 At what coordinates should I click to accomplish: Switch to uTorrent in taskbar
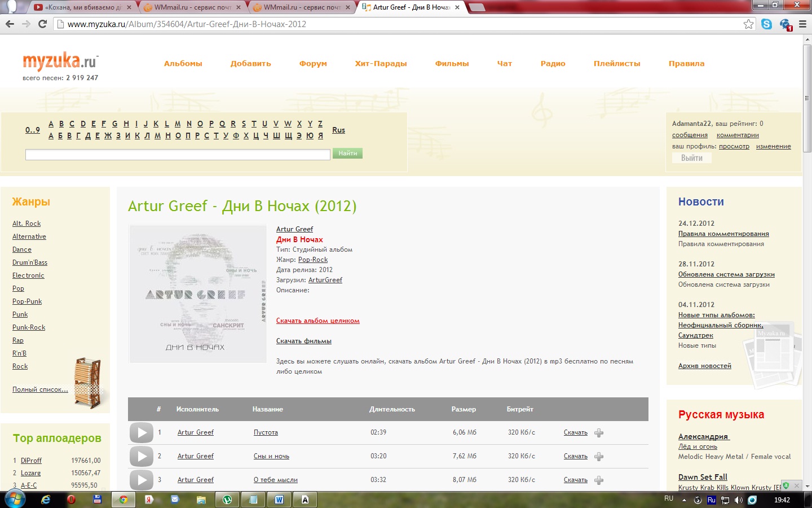(x=227, y=500)
